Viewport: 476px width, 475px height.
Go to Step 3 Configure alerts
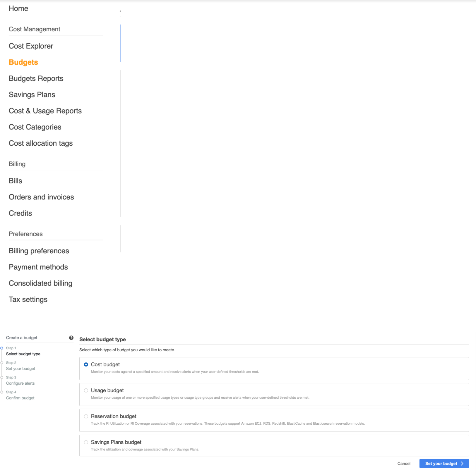click(x=20, y=380)
